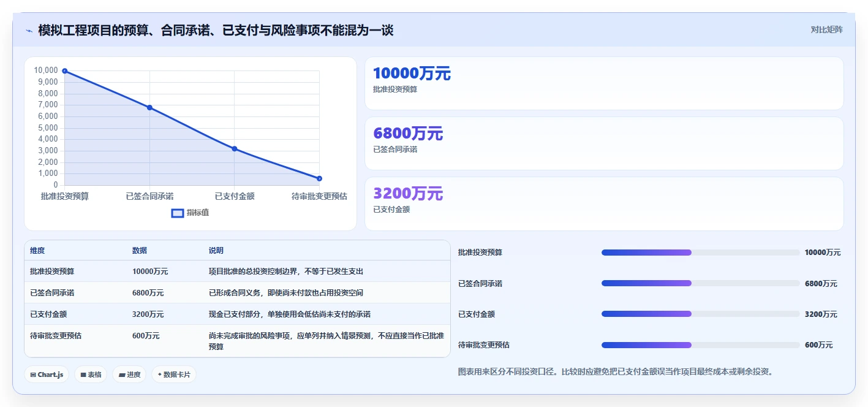Click the 已签合同承诺 label under the chart
The image size is (868, 407).
[149, 196]
